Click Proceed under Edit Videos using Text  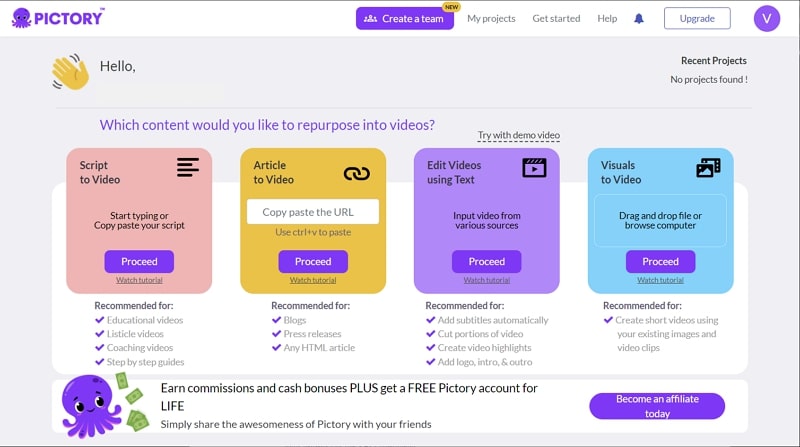click(x=487, y=261)
